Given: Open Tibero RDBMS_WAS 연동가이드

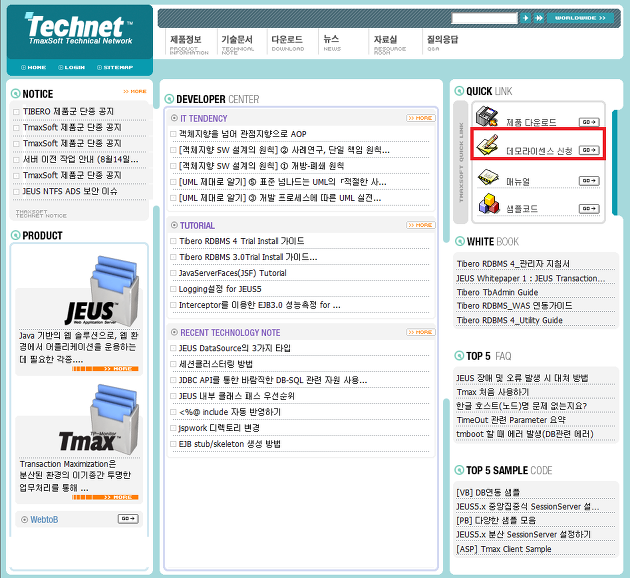Looking at the screenshot, I should click(514, 306).
